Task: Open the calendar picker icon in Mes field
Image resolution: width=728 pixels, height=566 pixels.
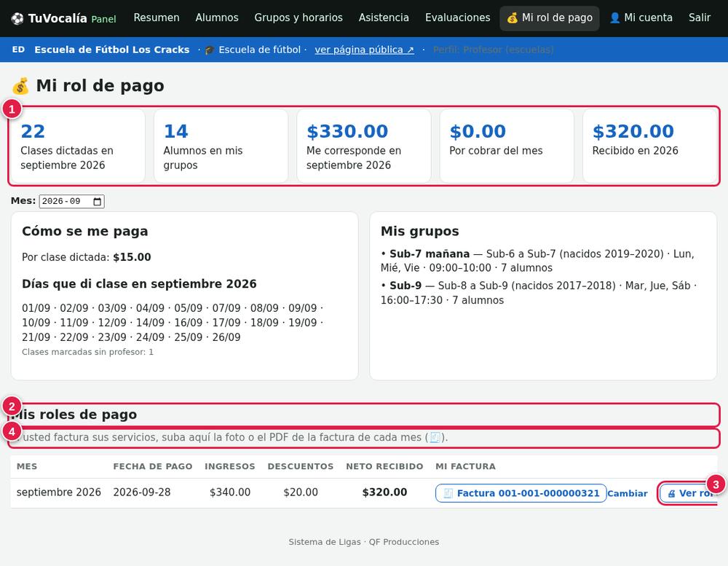Action: coord(97,201)
